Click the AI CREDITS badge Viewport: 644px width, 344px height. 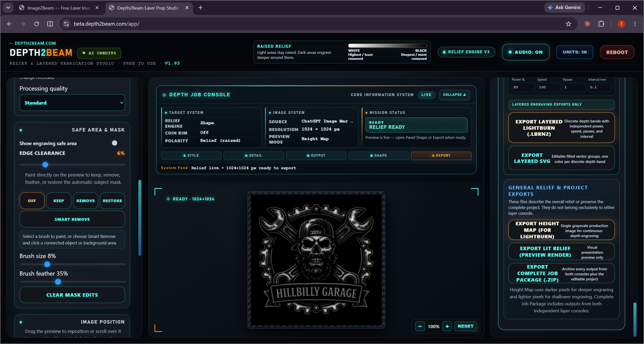pyautogui.click(x=99, y=53)
